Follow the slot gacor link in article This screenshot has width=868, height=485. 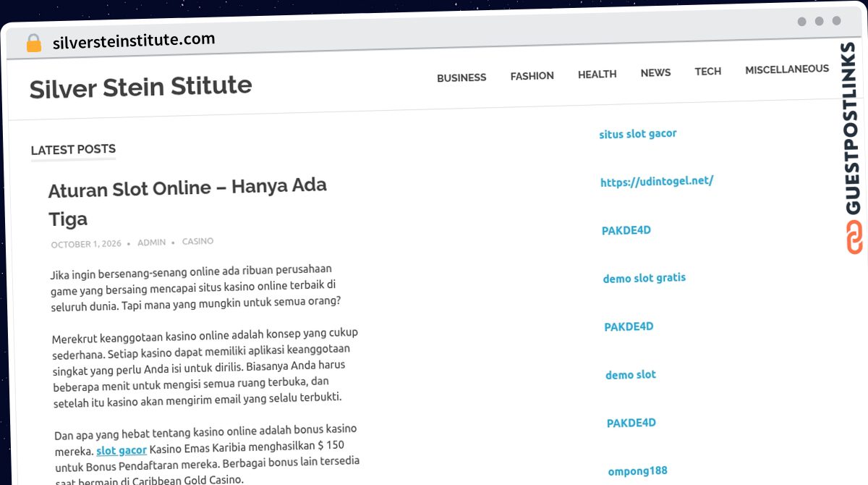(x=122, y=450)
